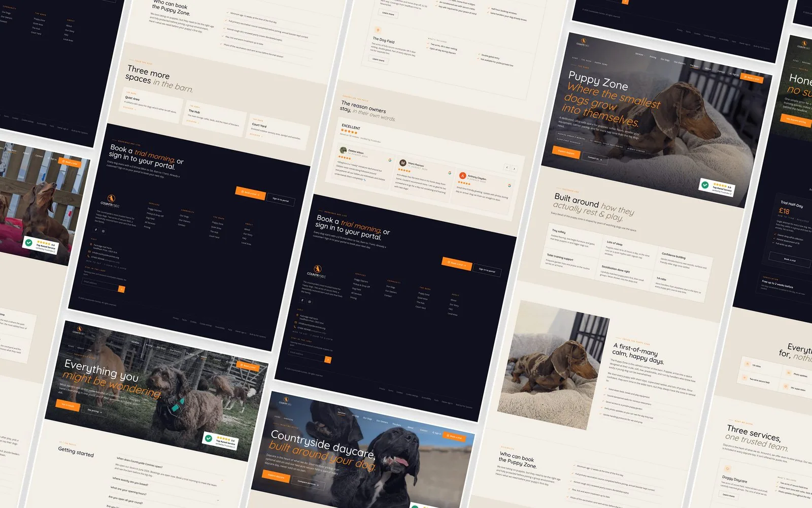Open Services menu in Puppy Zone page nav

coord(639,54)
